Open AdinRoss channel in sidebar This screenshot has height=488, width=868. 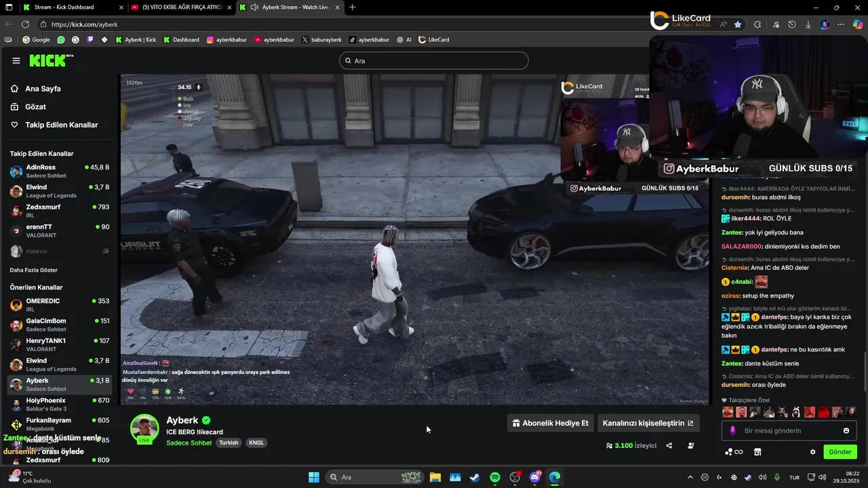(x=60, y=171)
